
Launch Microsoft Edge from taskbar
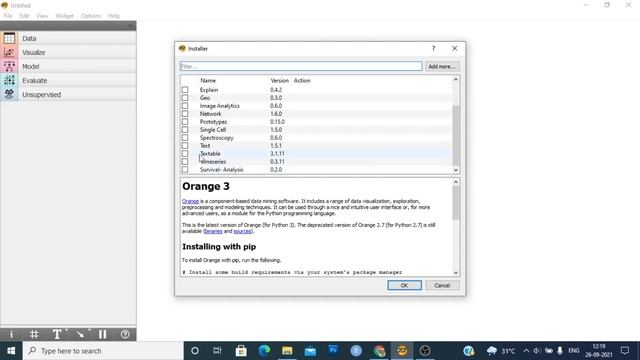264,351
